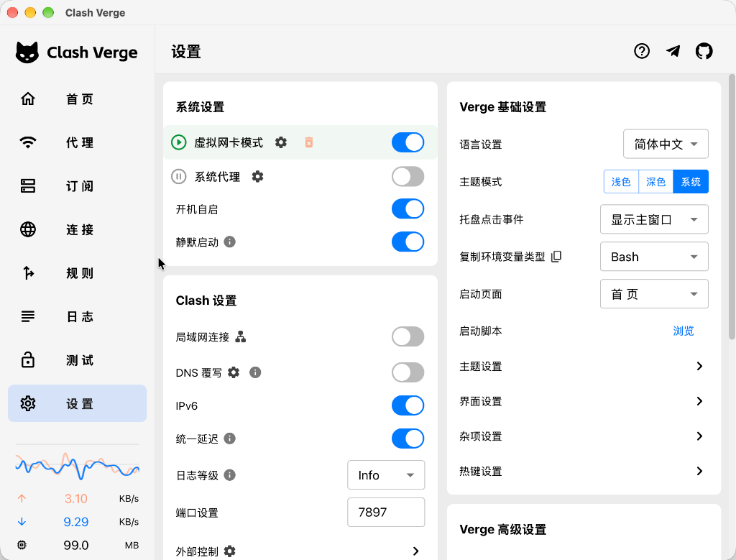736x560 pixels.
Task: Click the lock icon for 测试
Action: tap(28, 359)
